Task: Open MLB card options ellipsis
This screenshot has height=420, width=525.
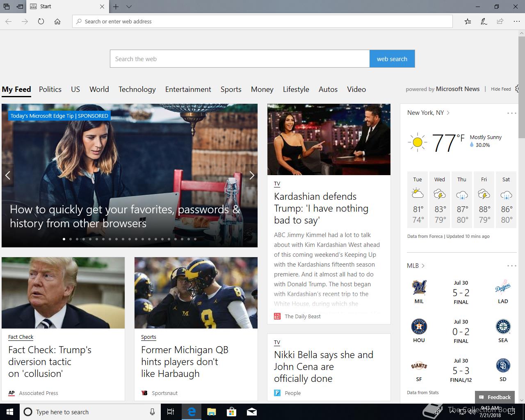Action: (x=511, y=266)
